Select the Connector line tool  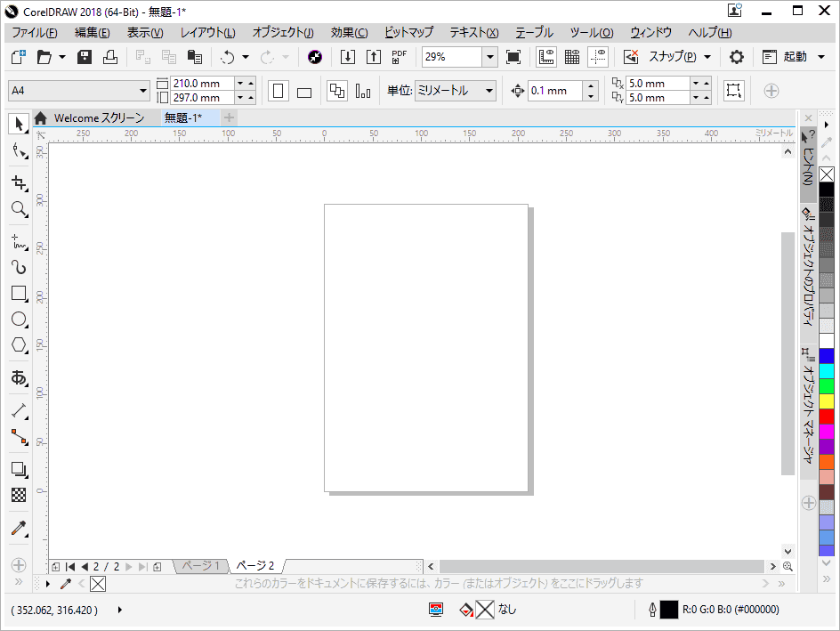[x=19, y=437]
